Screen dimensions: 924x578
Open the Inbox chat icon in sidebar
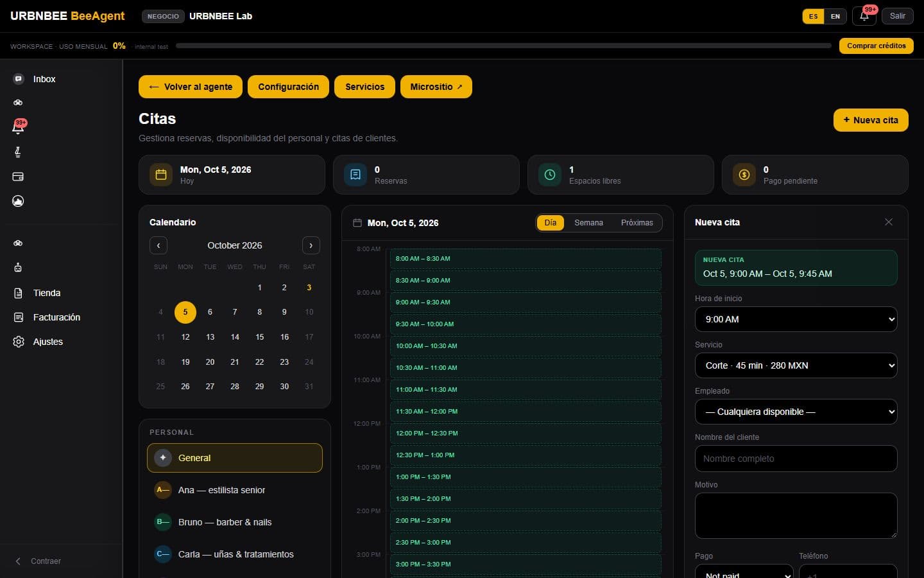18,79
